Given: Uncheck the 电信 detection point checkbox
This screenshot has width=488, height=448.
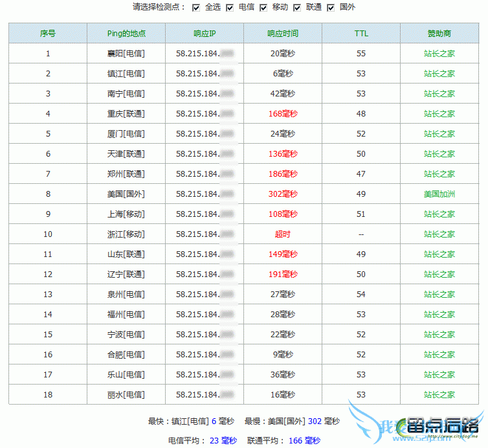Looking at the screenshot, I should pyautogui.click(x=229, y=8).
